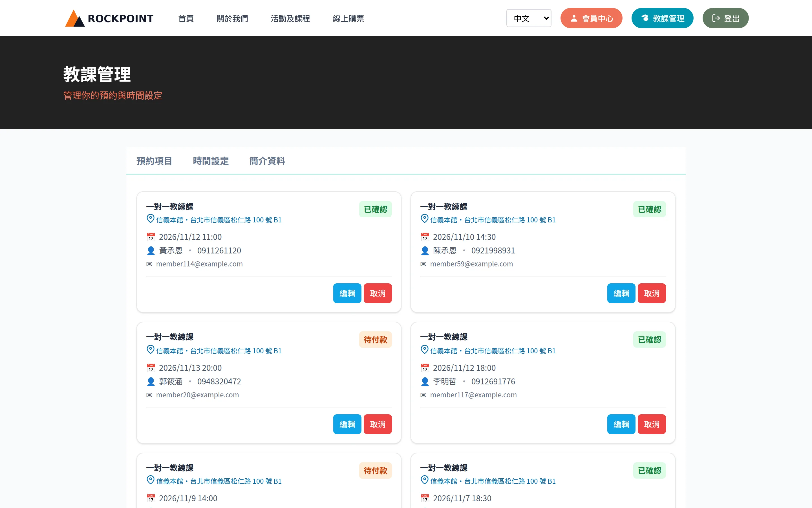Click the 已確認 badge on 李明哲 card

pyautogui.click(x=650, y=340)
